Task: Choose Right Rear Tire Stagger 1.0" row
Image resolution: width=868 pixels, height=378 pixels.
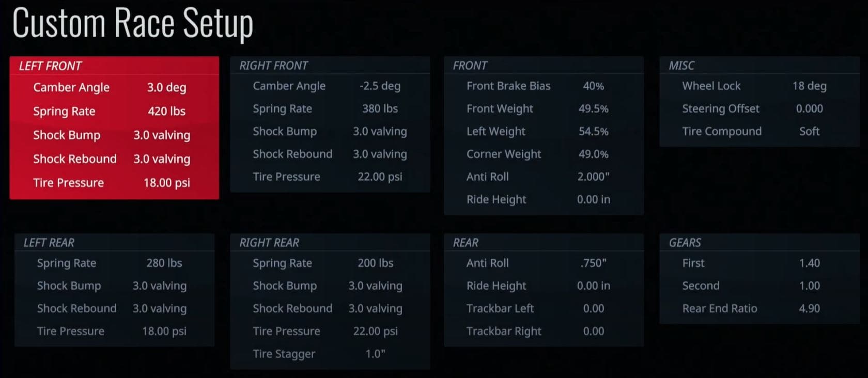Action: (330, 354)
